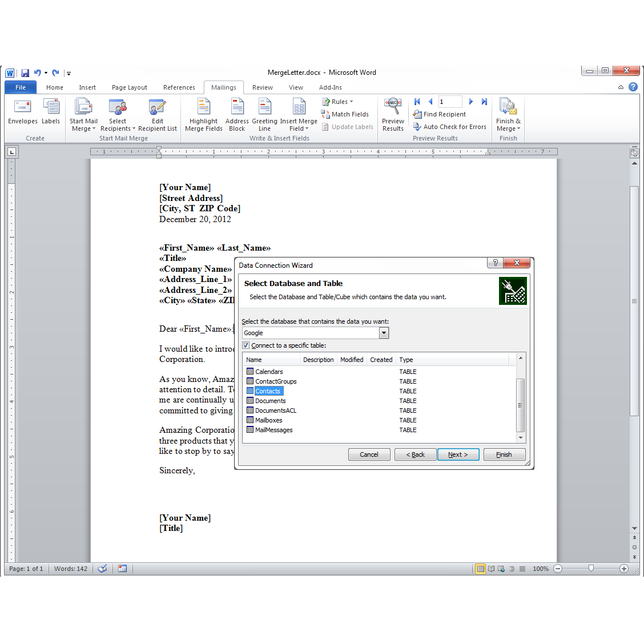Viewport: 644px width, 644px height.
Task: Open Select Recipients dropdown
Action: point(118,115)
